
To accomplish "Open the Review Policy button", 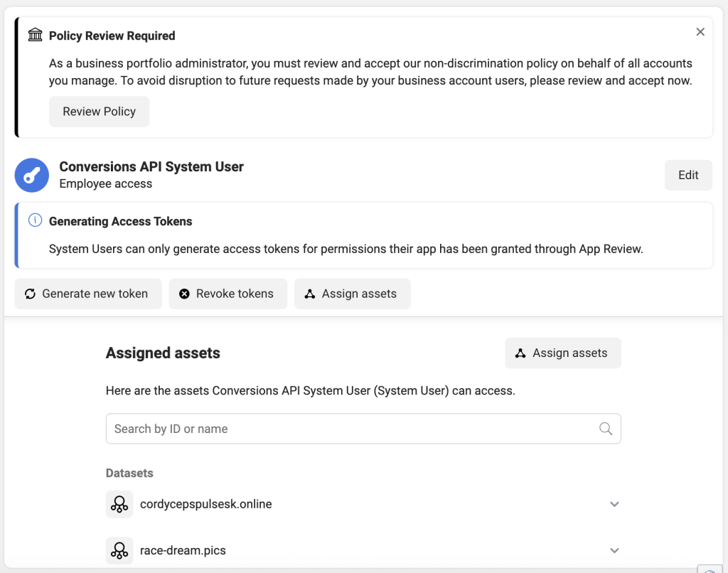I will click(x=100, y=112).
